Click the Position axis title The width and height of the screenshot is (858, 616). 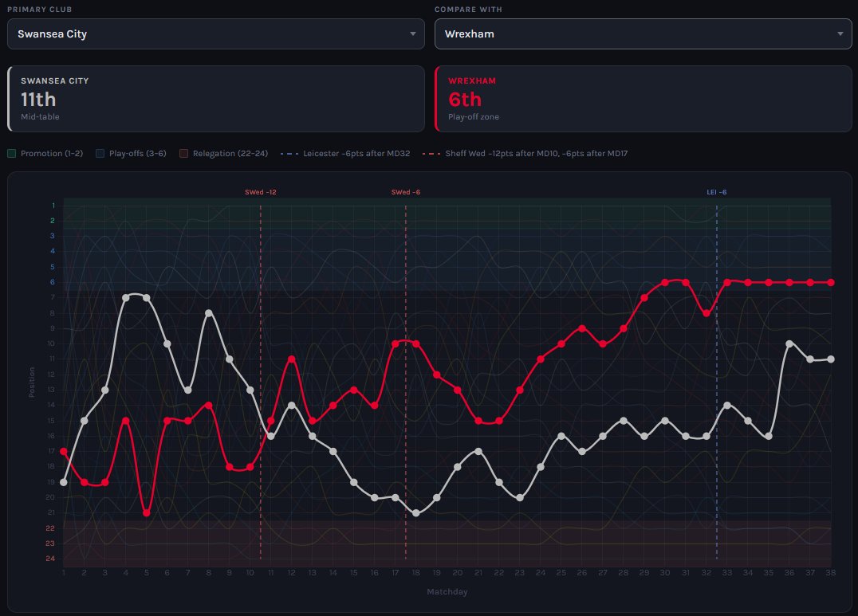[x=32, y=382]
